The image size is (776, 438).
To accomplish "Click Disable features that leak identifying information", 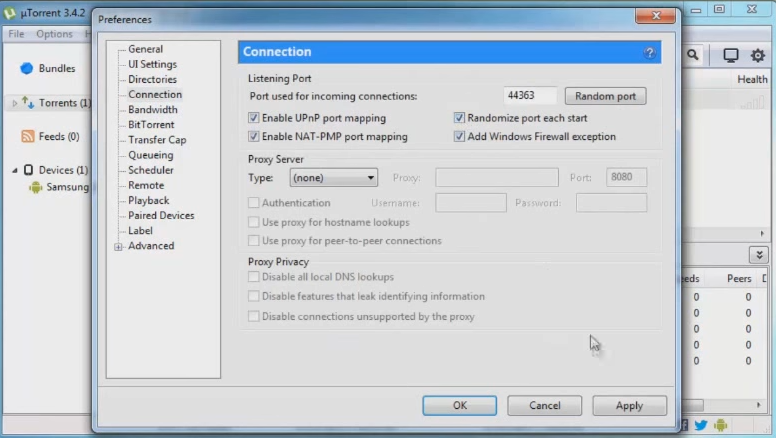I will coord(253,296).
